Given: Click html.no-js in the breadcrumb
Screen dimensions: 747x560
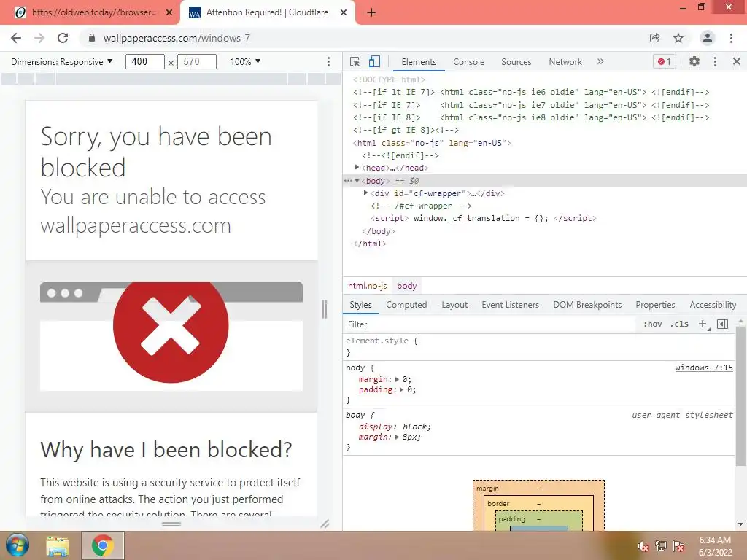Looking at the screenshot, I should coord(368,286).
